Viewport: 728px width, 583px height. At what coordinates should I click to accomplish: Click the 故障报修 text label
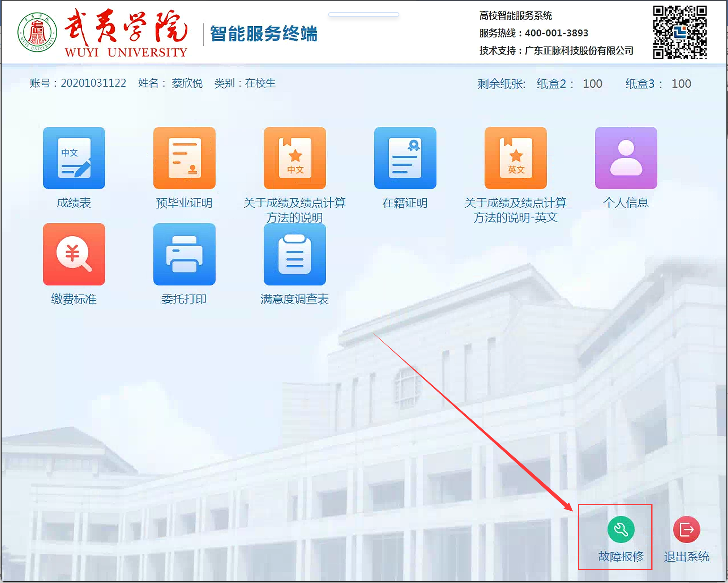[x=621, y=556]
